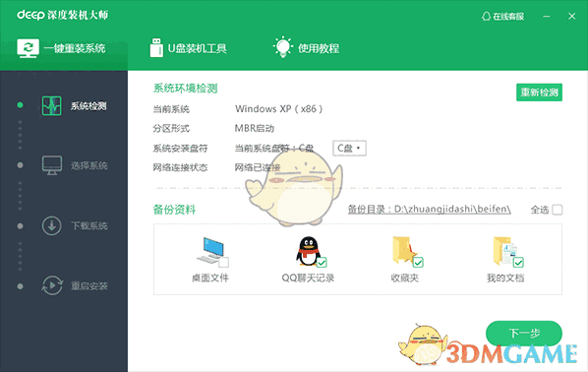Click the 收藏夹 favorites folder icon

(404, 250)
